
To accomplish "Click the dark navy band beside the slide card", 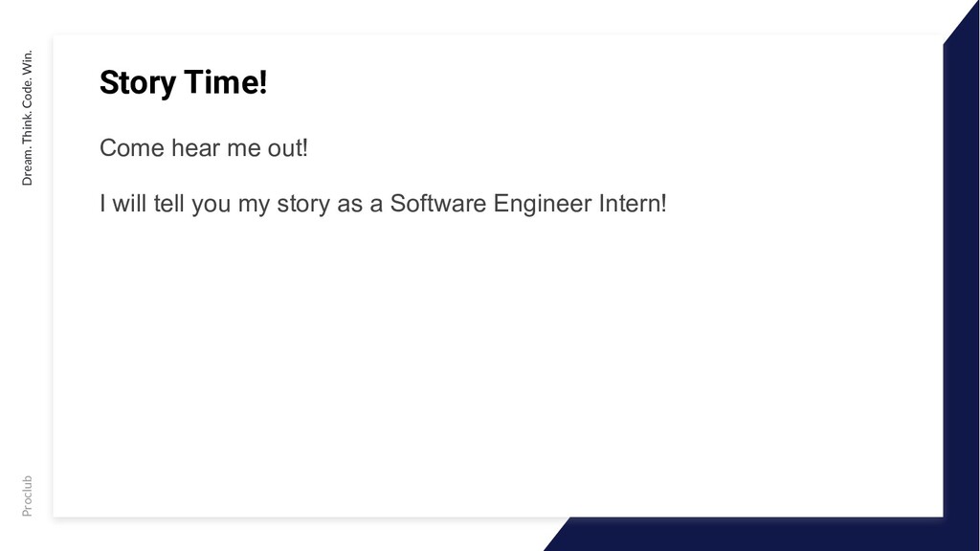I will (961, 281).
